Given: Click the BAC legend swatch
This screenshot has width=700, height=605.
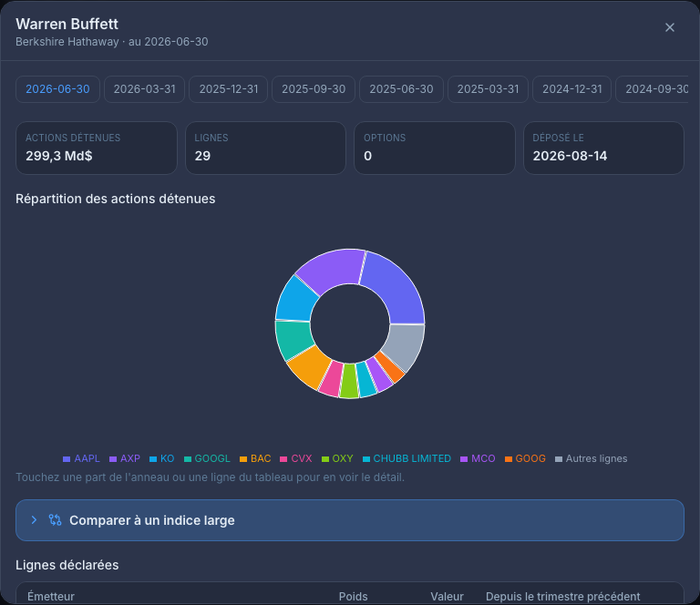Looking at the screenshot, I should [243, 459].
